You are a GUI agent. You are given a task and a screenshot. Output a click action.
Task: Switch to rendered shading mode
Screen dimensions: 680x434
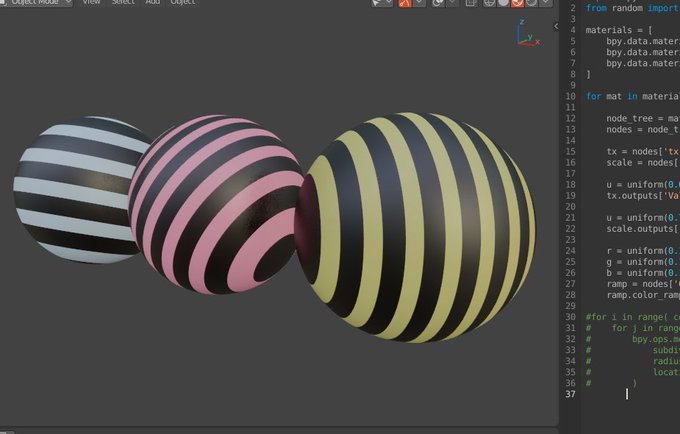tap(531, 3)
